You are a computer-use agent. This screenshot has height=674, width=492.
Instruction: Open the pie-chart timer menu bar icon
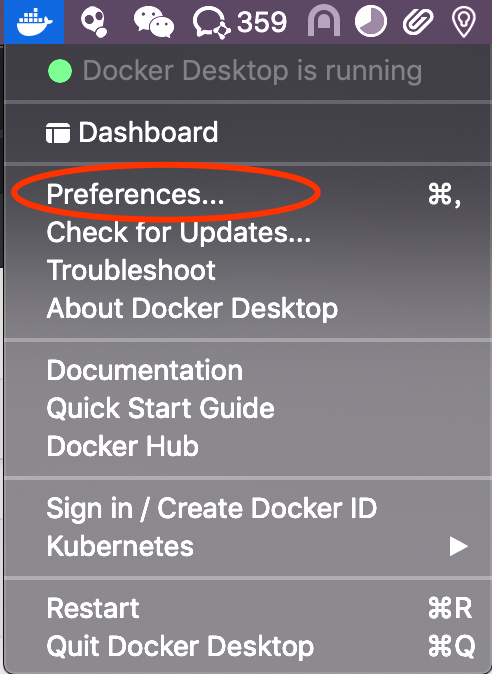click(x=371, y=21)
